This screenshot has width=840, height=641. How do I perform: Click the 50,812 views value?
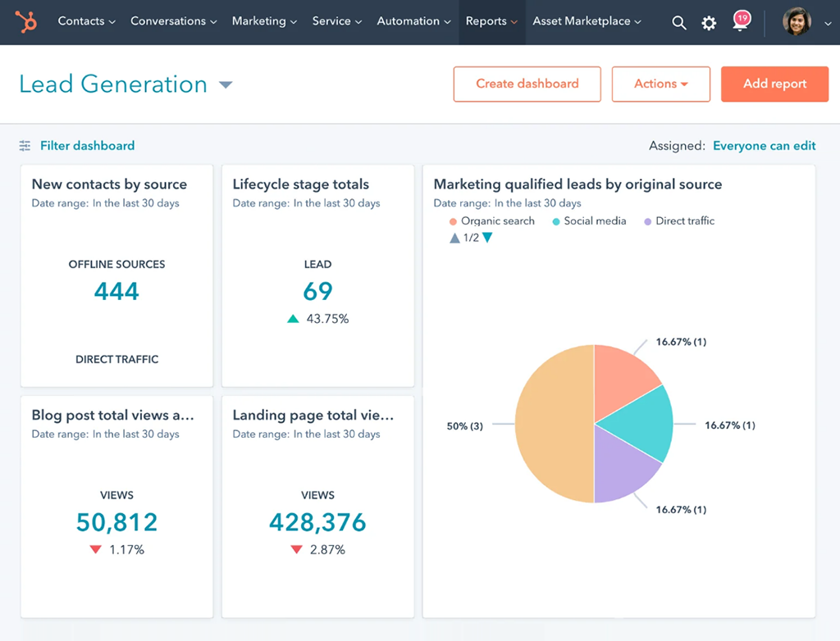click(116, 522)
